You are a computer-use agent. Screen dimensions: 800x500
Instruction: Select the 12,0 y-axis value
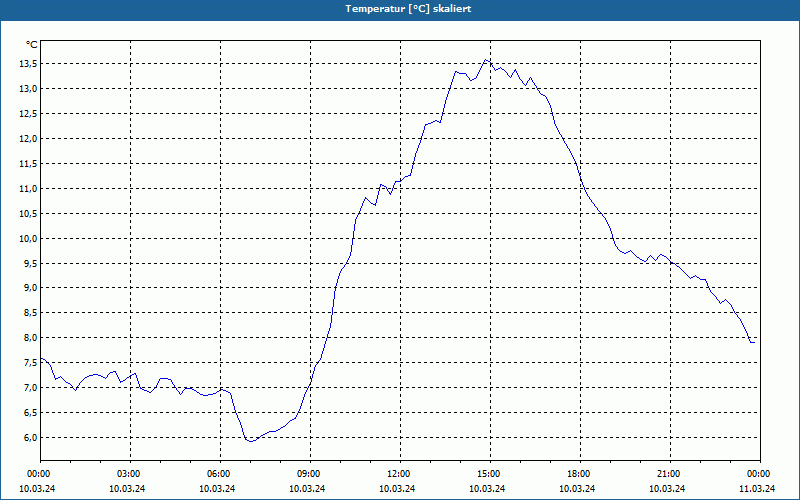coord(29,139)
